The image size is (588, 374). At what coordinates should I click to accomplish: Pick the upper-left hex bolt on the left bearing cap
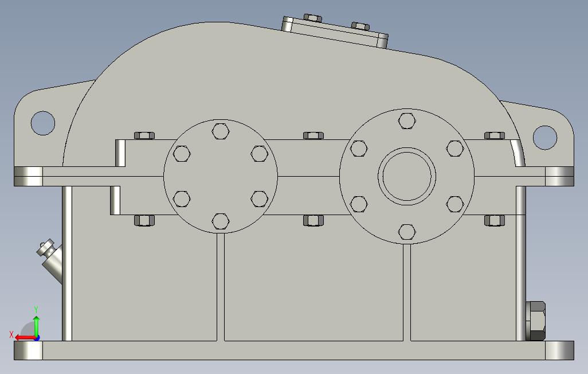tap(182, 154)
